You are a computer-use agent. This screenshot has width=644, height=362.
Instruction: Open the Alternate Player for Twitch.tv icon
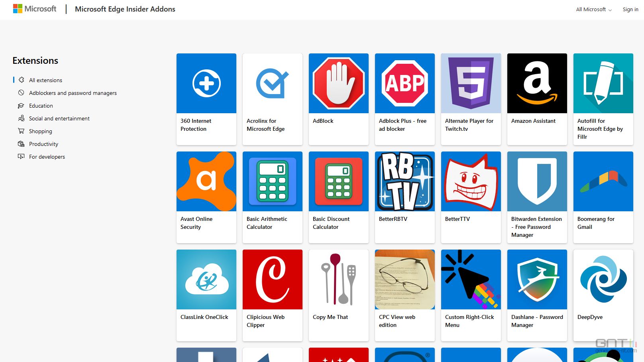point(471,83)
